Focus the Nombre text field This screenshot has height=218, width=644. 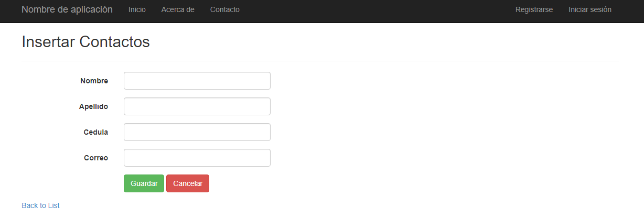coord(197,81)
